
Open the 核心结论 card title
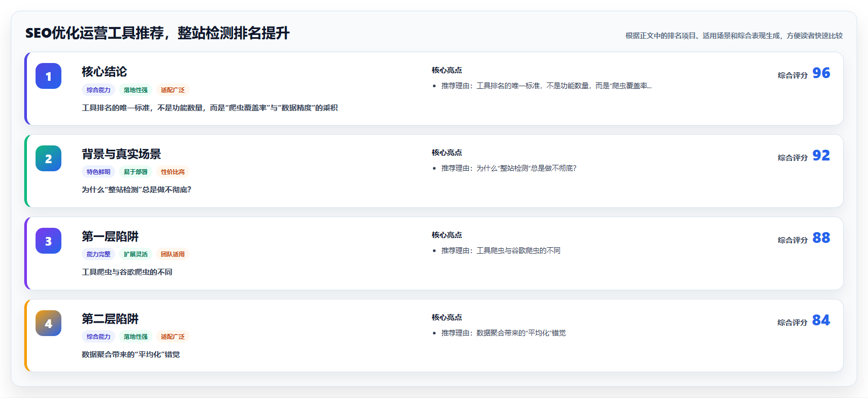coord(104,72)
